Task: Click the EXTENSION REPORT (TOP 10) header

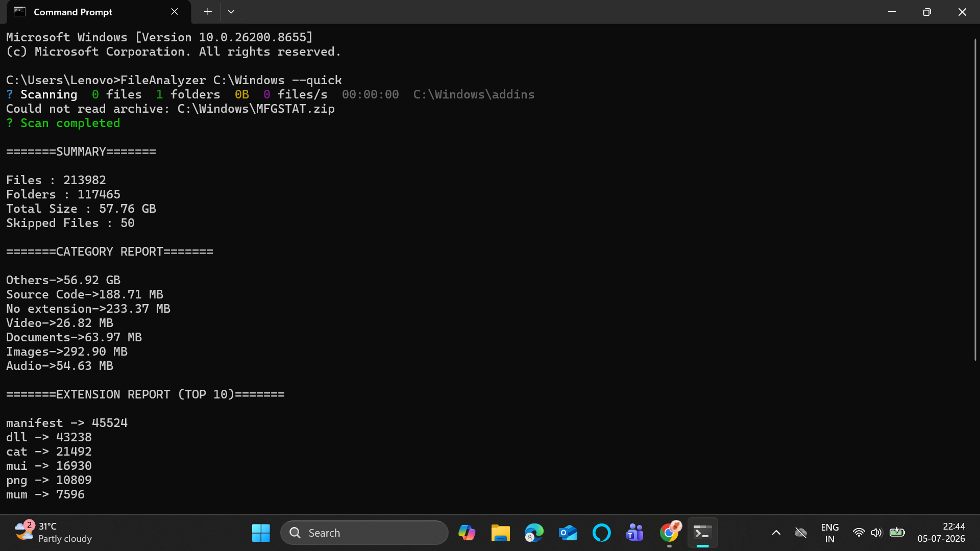Action: tap(145, 394)
